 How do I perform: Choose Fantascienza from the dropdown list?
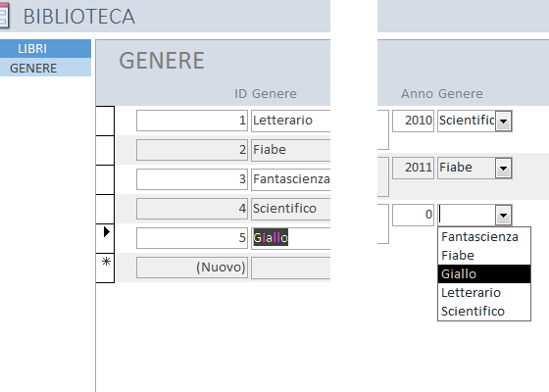tap(484, 237)
